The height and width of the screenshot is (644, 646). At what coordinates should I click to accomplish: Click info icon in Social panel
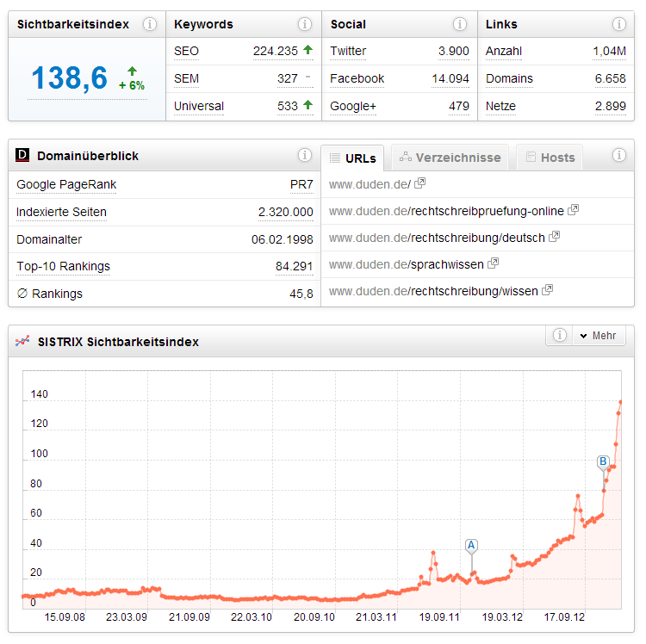pos(462,24)
